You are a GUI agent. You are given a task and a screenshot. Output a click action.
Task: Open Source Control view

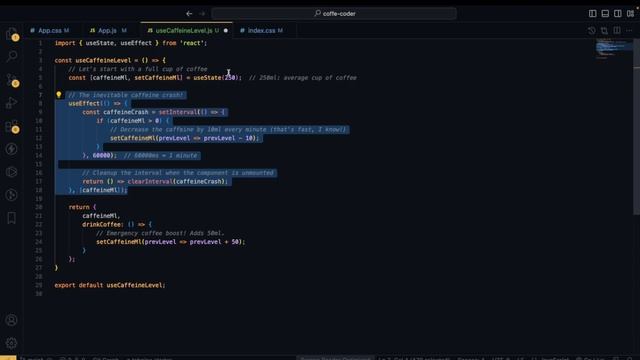click(12, 79)
